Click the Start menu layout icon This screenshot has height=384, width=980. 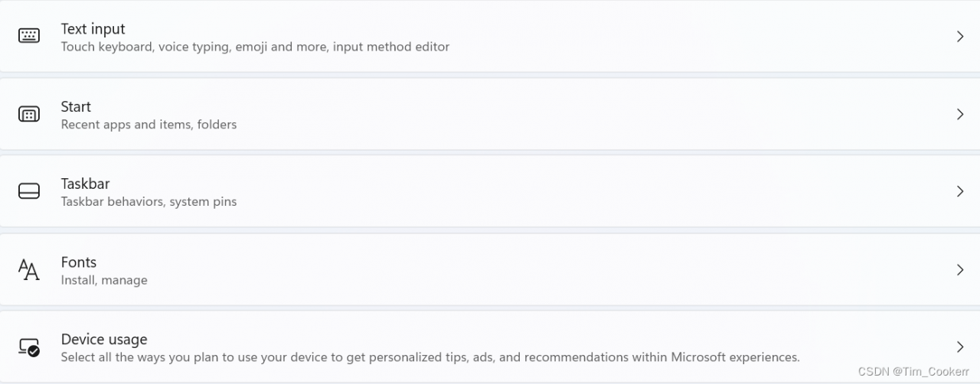tap(29, 114)
